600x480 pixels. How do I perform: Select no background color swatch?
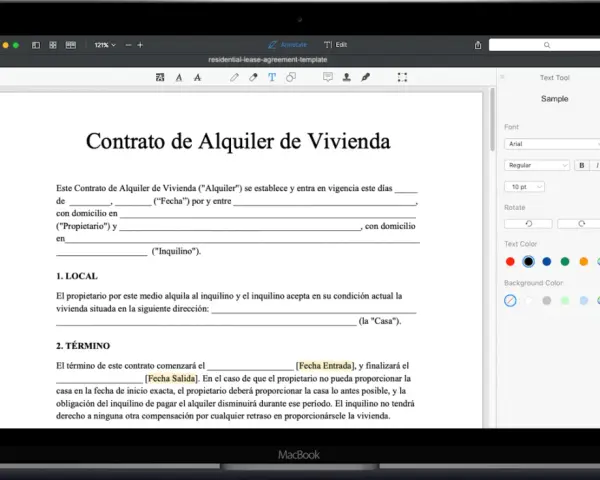click(510, 300)
